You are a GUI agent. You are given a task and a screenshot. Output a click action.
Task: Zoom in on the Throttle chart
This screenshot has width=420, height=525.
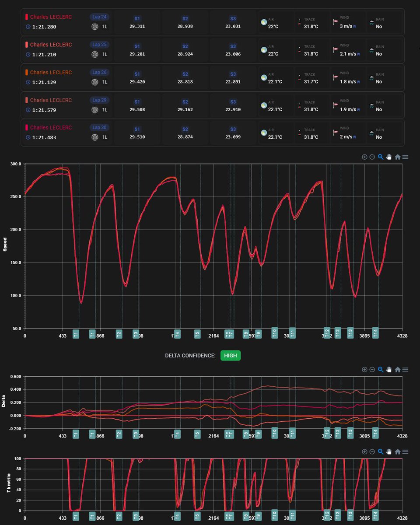tap(364, 452)
